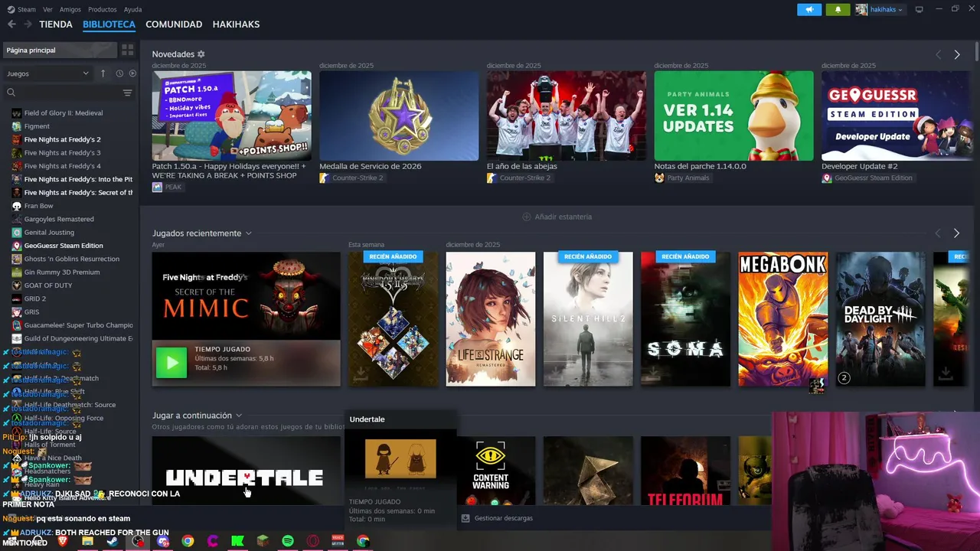Open the Ver menu

[47, 9]
